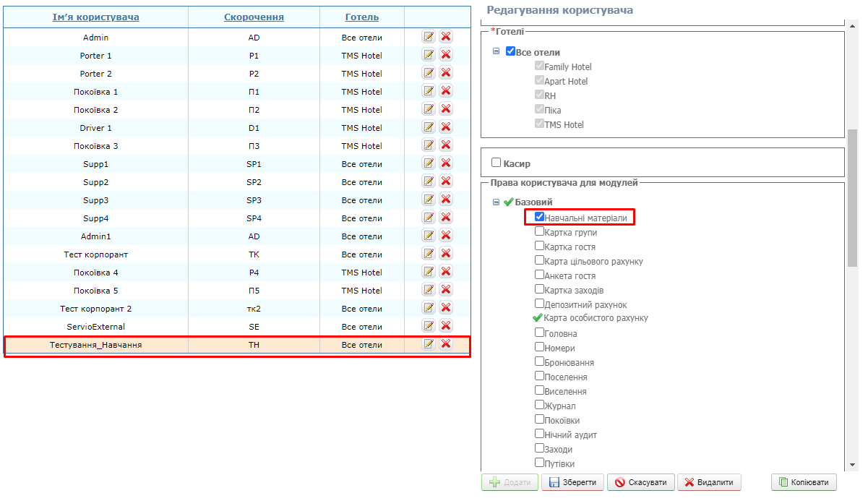Screen dimensions: 868x501
Task: Click delete icon for Тест корпорант row
Action: pos(446,254)
